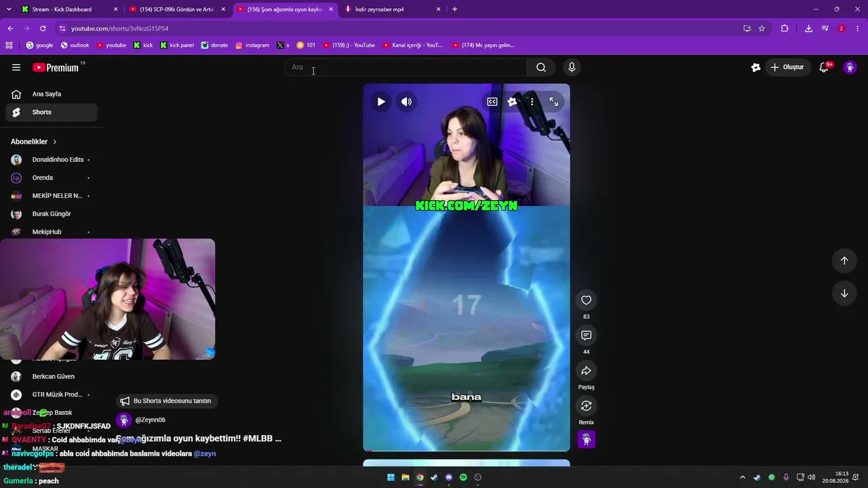Open Berkcan Güven channel
Screen dimensions: 868x488
pos(52,376)
